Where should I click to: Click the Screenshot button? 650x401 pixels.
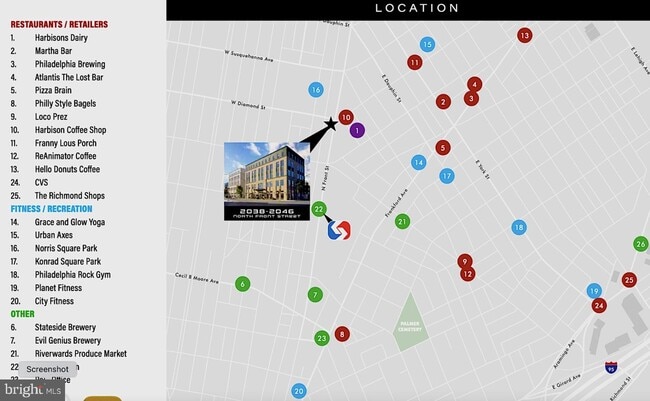(x=47, y=369)
